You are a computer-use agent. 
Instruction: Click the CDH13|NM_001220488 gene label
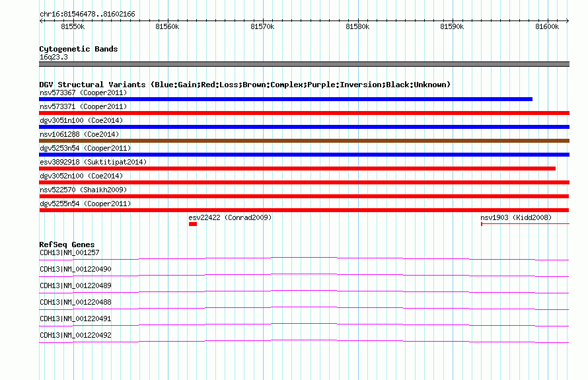[x=75, y=302]
